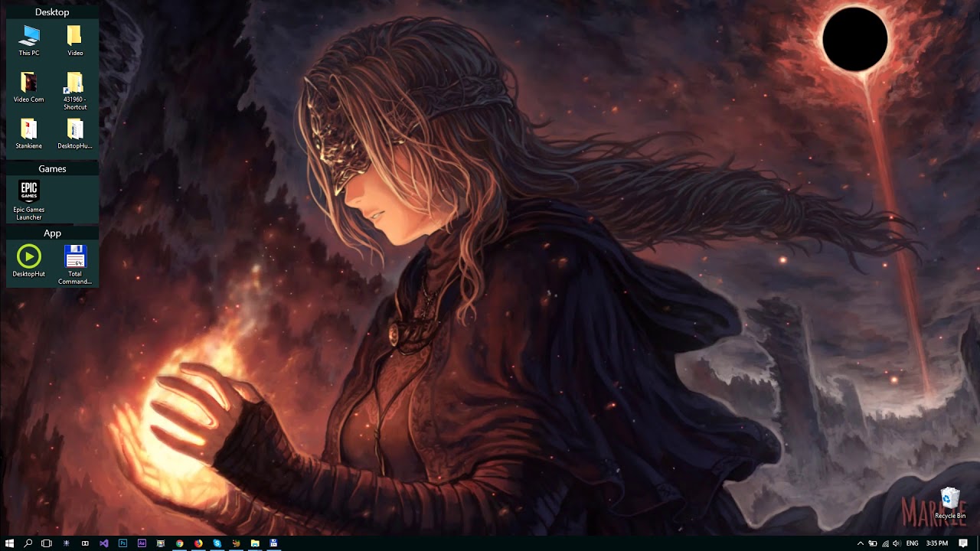Open Visual Studio from taskbar
This screenshot has width=980, height=551.
[104, 543]
